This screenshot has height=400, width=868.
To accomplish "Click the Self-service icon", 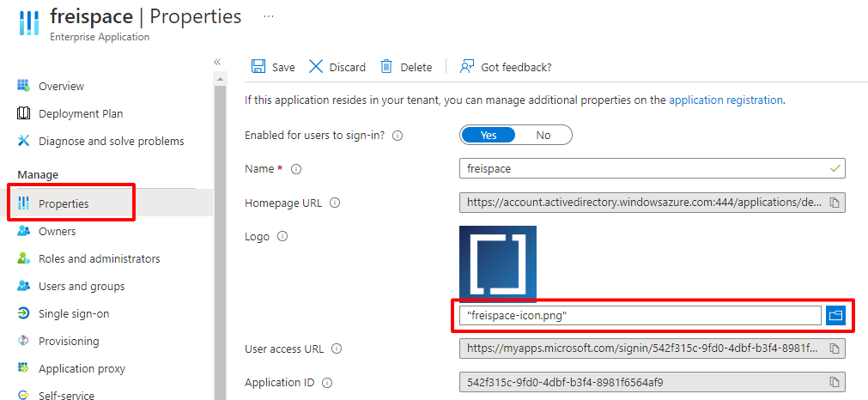I will [x=23, y=395].
